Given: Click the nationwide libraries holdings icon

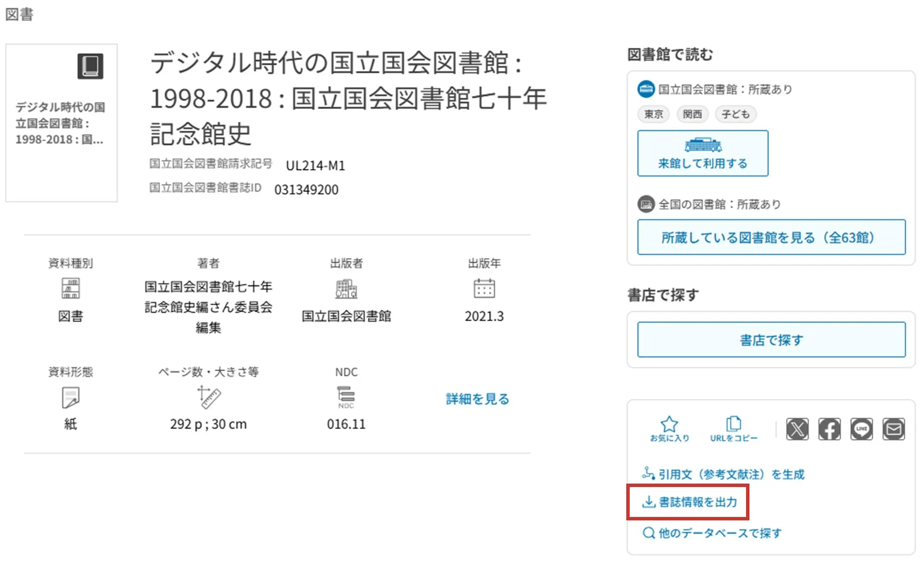Looking at the screenshot, I should [646, 204].
